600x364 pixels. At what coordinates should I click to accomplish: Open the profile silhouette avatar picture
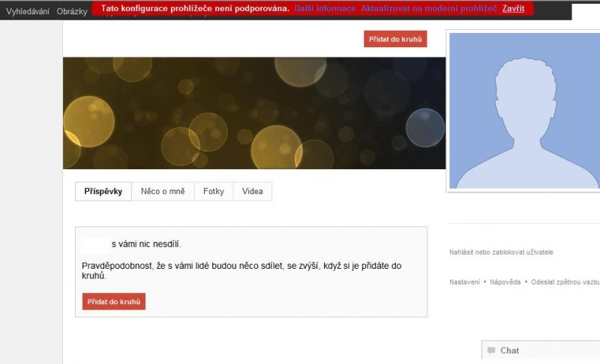pyautogui.click(x=523, y=111)
